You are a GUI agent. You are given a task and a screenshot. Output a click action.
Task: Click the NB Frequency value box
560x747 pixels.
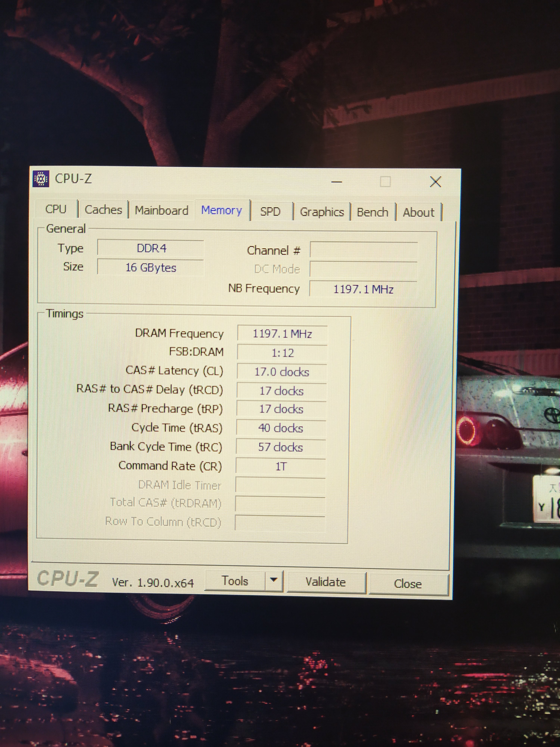(363, 289)
